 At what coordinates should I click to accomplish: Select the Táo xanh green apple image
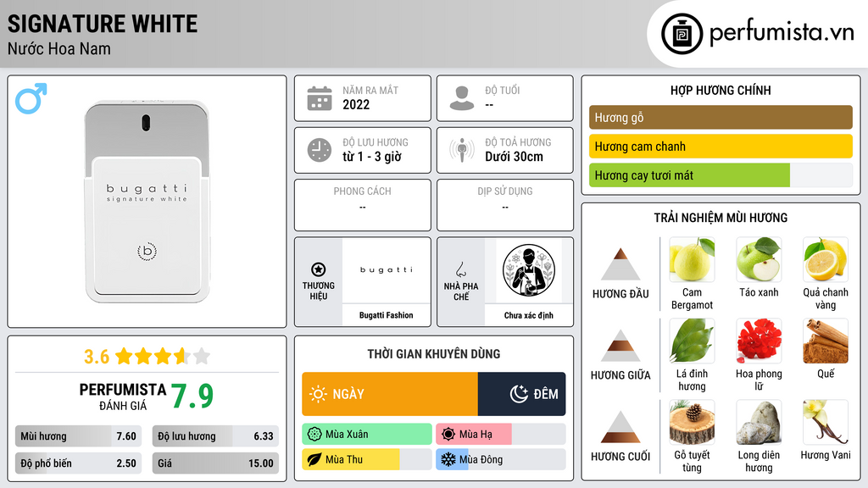tap(759, 259)
